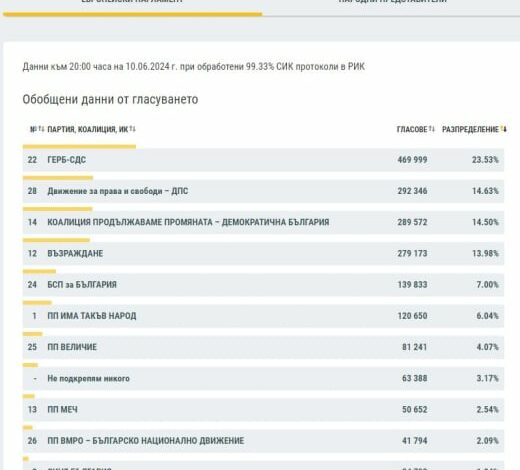Click the ГЛАСОВЕ column header

point(412,129)
